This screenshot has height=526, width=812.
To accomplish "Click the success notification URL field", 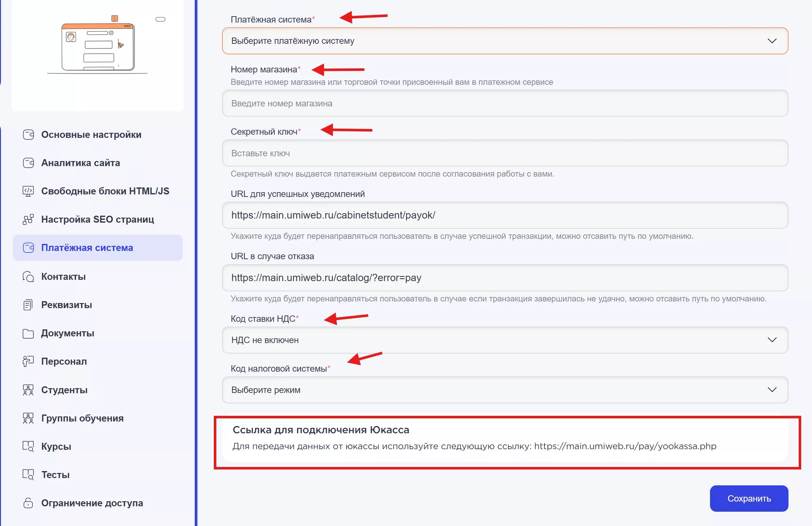I will [504, 215].
